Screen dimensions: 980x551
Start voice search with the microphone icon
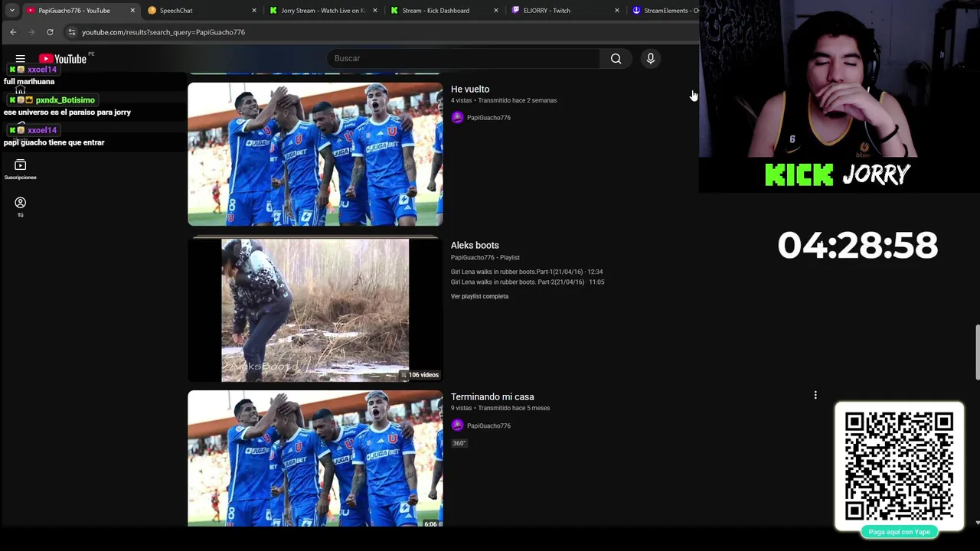(x=651, y=59)
